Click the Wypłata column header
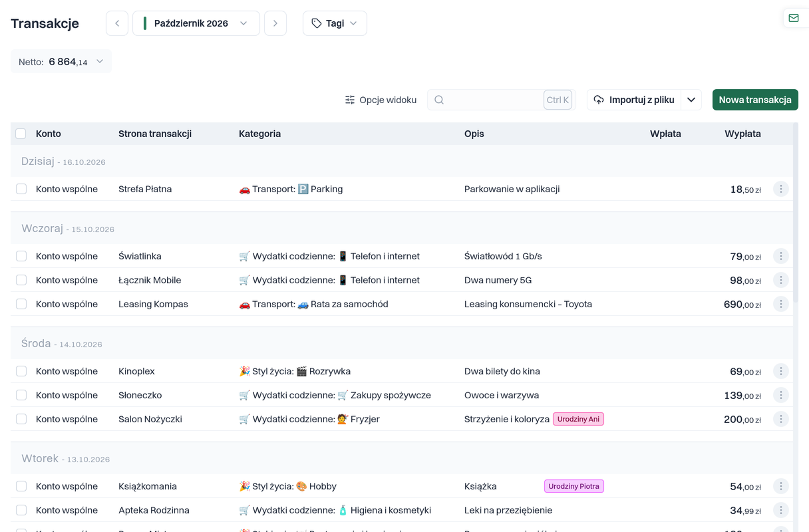This screenshot has width=809, height=532. 742,134
